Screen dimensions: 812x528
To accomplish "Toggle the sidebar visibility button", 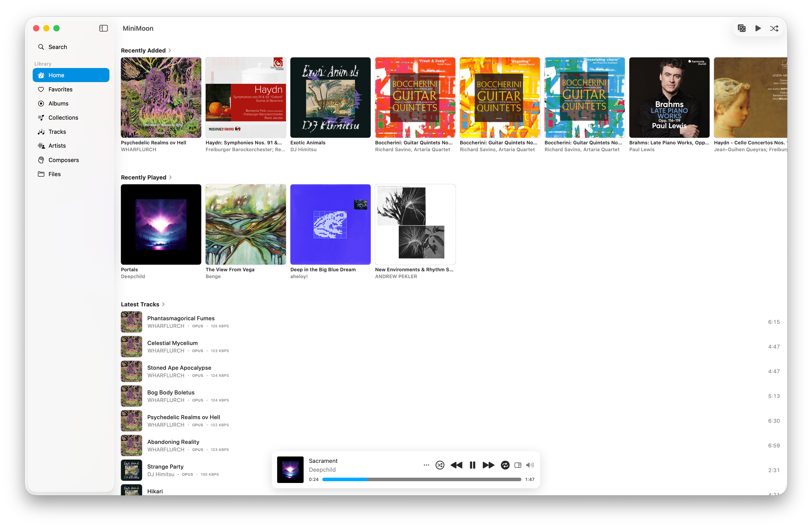I will 103,28.
